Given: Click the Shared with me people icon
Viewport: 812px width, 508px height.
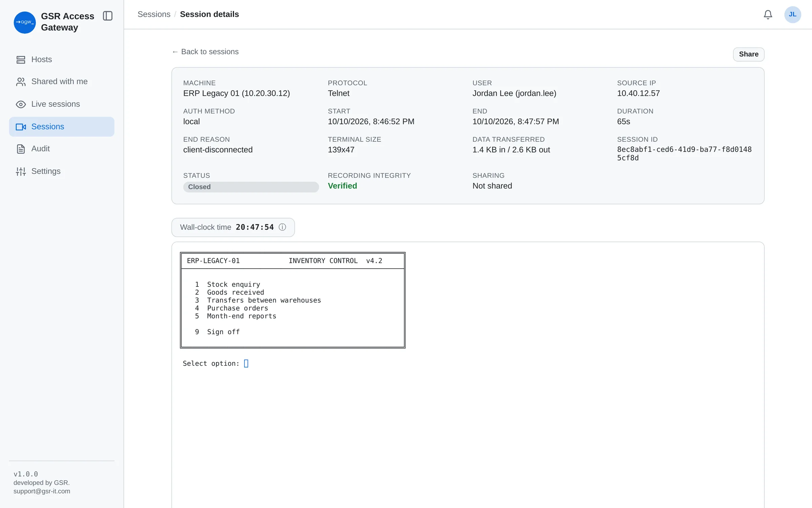Looking at the screenshot, I should [x=21, y=82].
